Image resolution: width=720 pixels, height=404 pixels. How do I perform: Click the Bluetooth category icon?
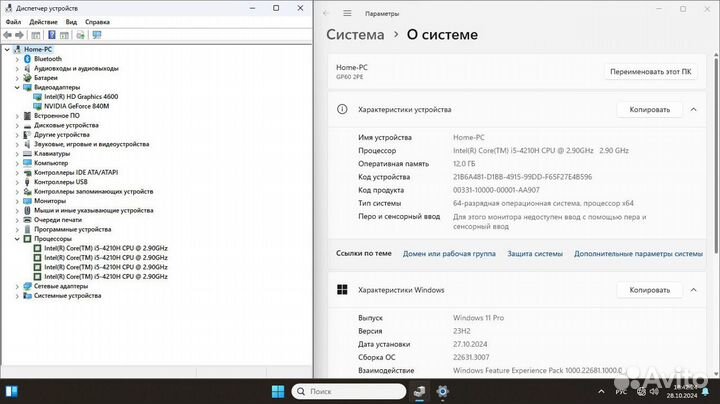click(x=27, y=59)
